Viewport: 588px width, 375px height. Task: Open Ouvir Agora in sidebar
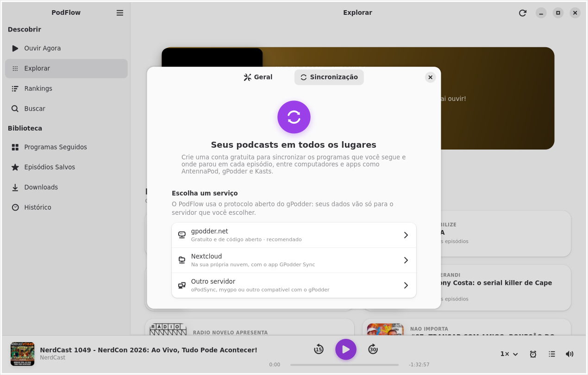pos(66,48)
